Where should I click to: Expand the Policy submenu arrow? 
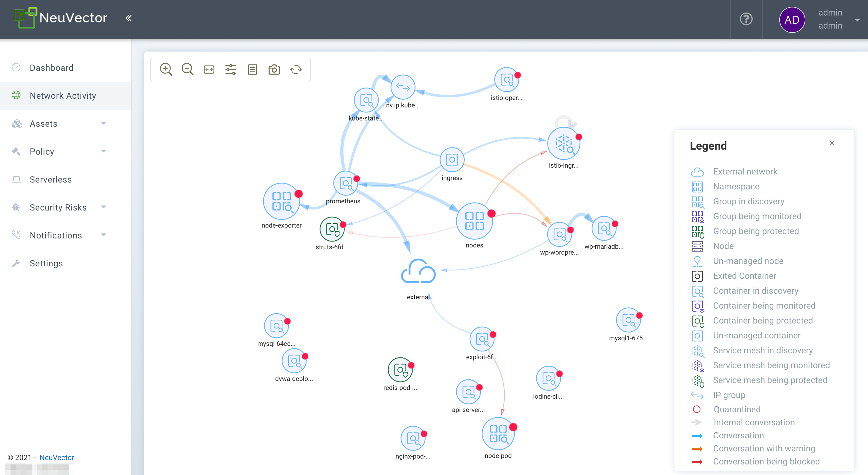pyautogui.click(x=103, y=151)
